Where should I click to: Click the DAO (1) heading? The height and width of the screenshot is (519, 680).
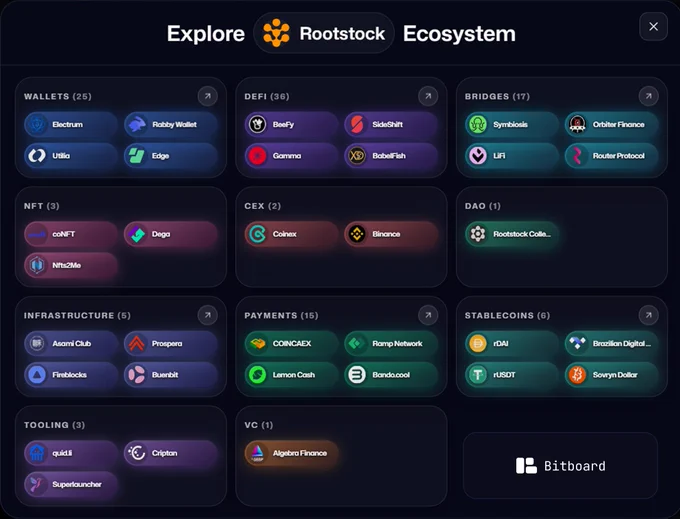click(x=483, y=206)
